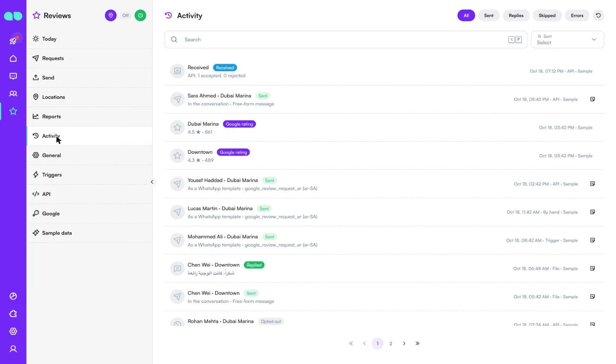Click the green power toggle button

140,16
